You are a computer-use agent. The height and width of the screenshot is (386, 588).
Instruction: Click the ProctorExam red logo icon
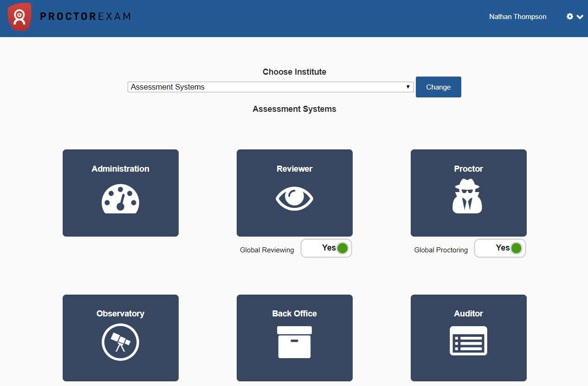point(19,16)
